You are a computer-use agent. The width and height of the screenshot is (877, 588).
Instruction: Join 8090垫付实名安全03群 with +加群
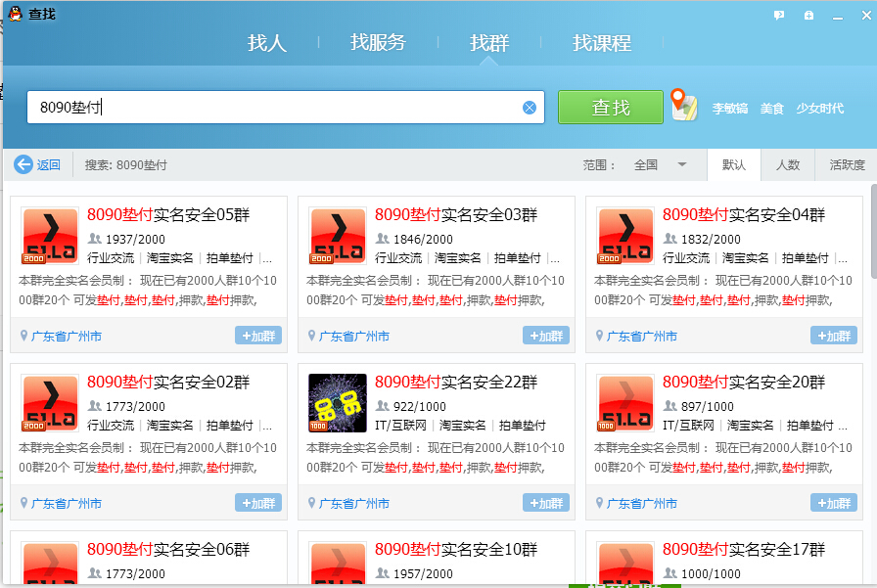[546, 336]
